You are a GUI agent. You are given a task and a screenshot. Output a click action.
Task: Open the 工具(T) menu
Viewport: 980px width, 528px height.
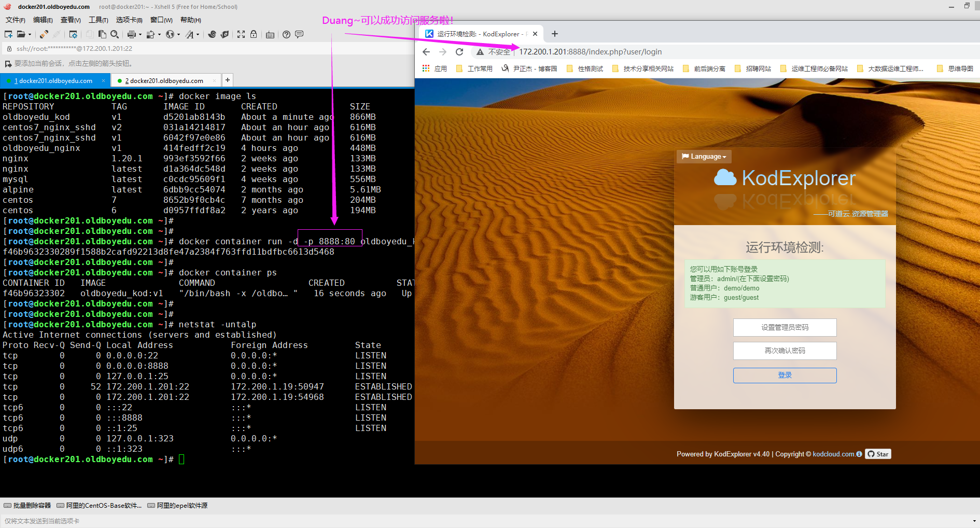tap(98, 20)
